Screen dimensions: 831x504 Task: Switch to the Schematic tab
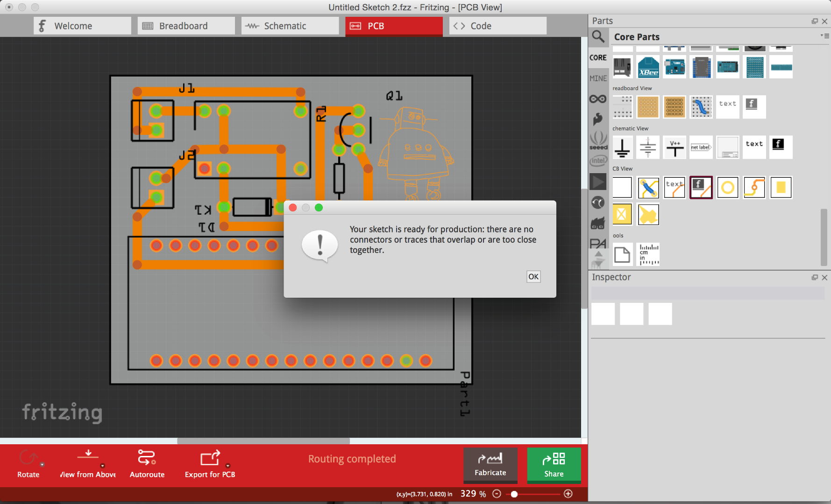coord(290,26)
